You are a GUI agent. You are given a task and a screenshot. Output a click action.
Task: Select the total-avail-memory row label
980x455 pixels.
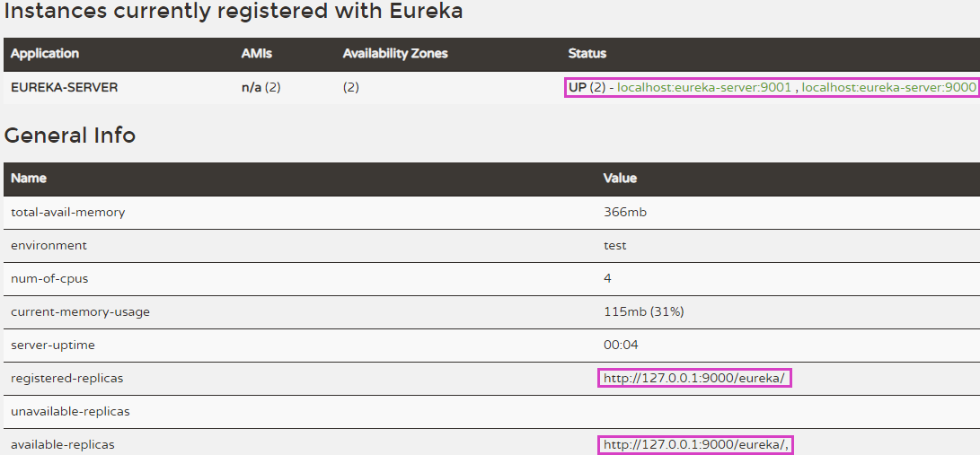click(x=68, y=212)
